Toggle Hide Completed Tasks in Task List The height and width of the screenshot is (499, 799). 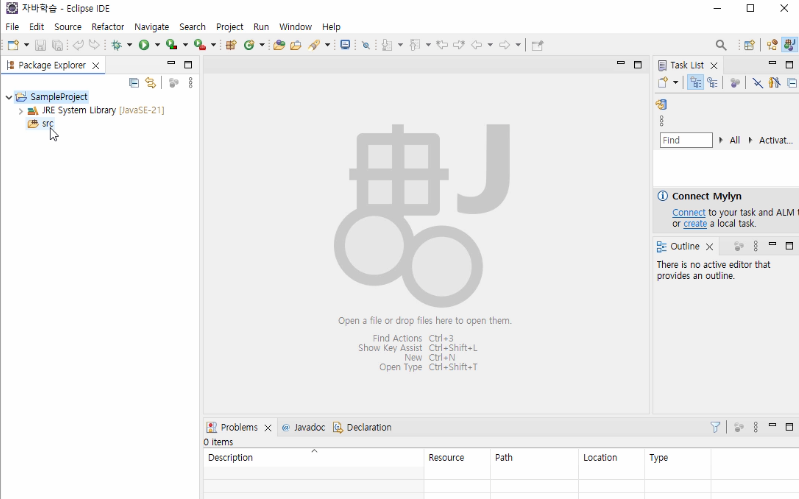(x=758, y=83)
